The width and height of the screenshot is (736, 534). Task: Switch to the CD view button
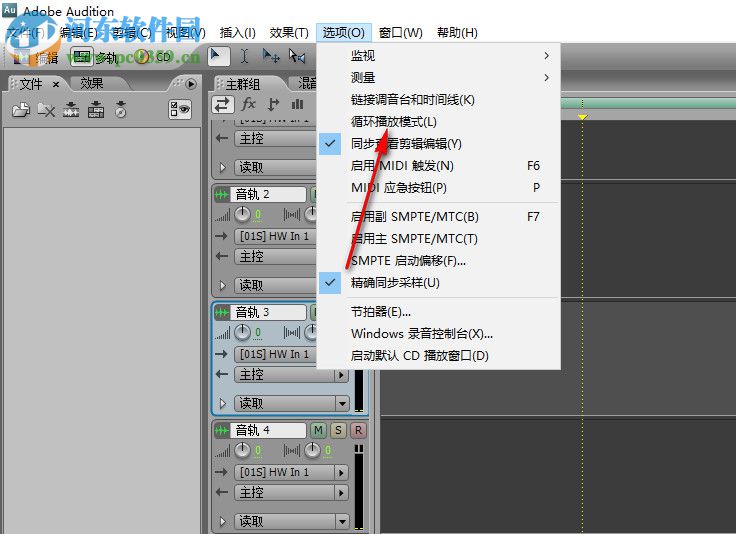154,57
